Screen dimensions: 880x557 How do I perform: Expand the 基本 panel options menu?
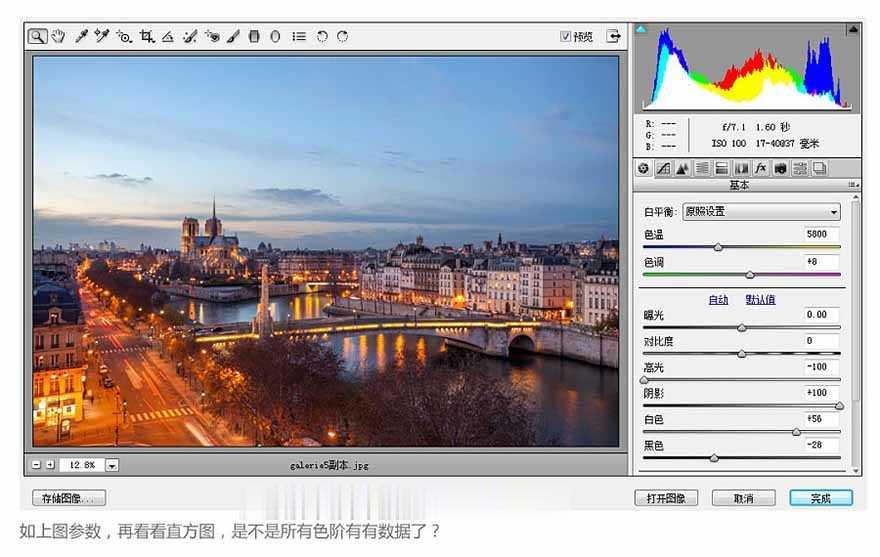852,185
